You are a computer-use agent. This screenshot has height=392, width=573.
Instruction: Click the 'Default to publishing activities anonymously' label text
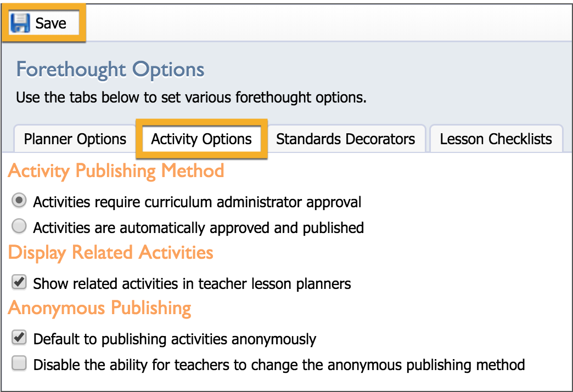[175, 339]
